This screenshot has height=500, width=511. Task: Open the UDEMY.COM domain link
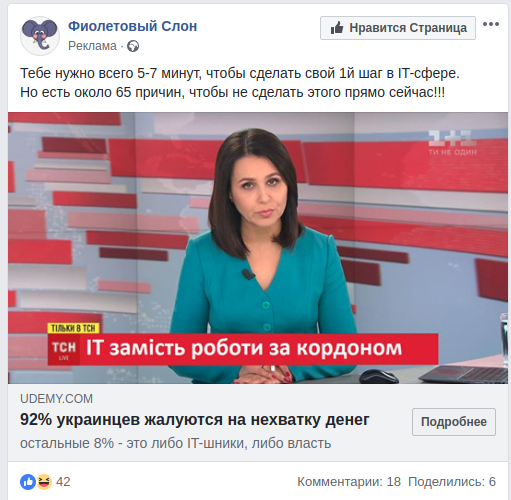[x=56, y=399]
